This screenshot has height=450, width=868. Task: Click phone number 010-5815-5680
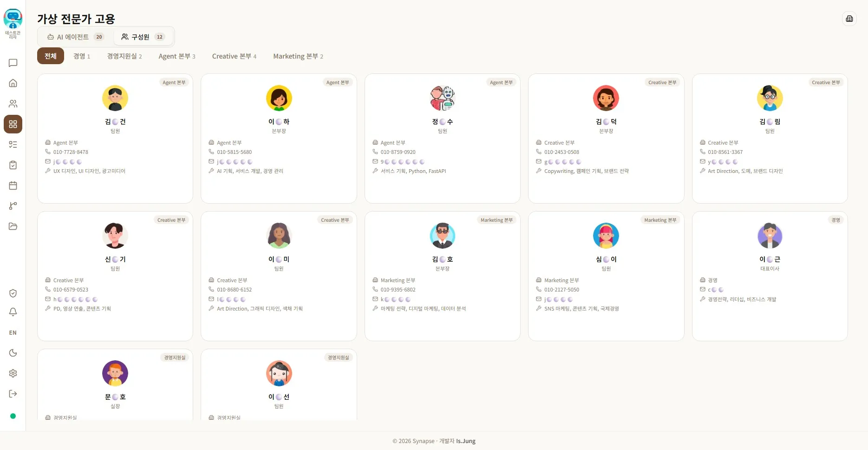click(234, 152)
